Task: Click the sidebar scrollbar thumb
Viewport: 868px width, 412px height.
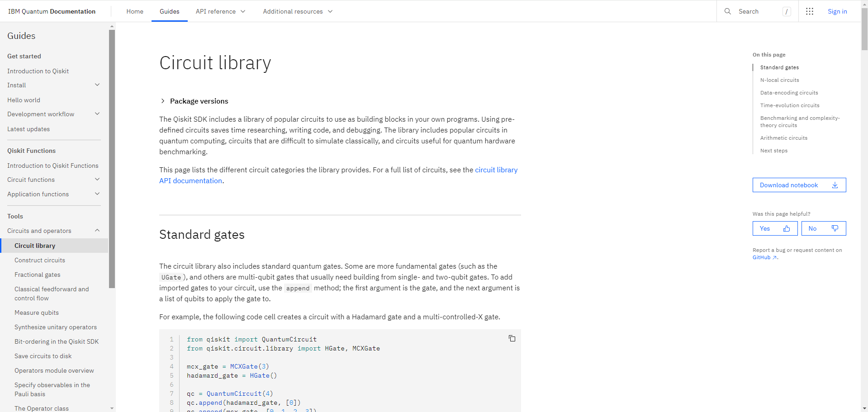Action: pyautogui.click(x=112, y=158)
